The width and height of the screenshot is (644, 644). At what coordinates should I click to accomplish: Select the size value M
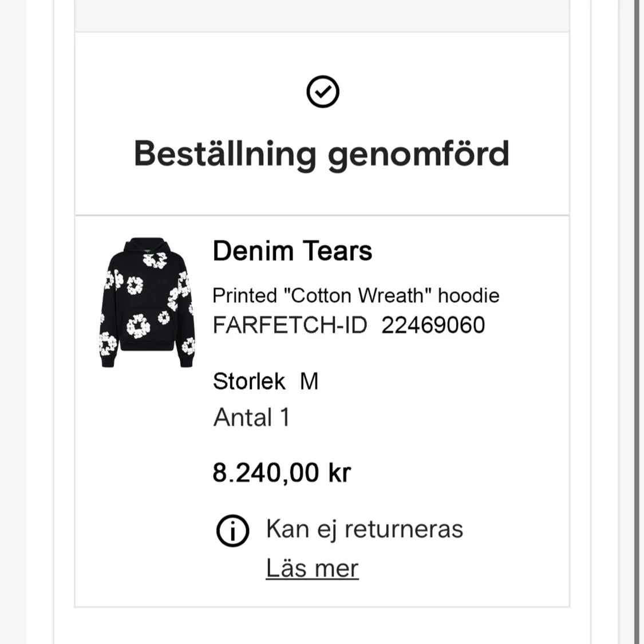pyautogui.click(x=309, y=381)
